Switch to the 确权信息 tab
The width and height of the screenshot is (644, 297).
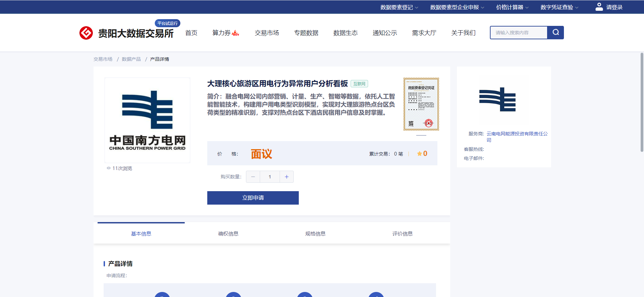pyautogui.click(x=228, y=234)
